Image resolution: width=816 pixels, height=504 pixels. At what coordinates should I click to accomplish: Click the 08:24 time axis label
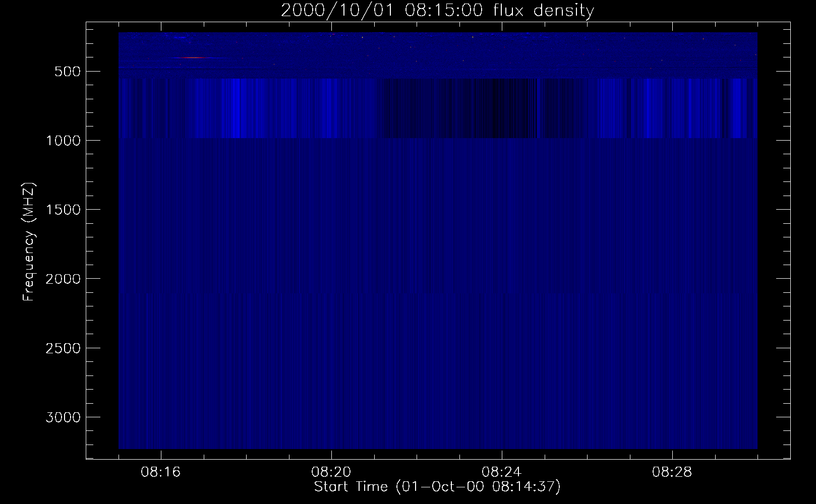tap(501, 472)
